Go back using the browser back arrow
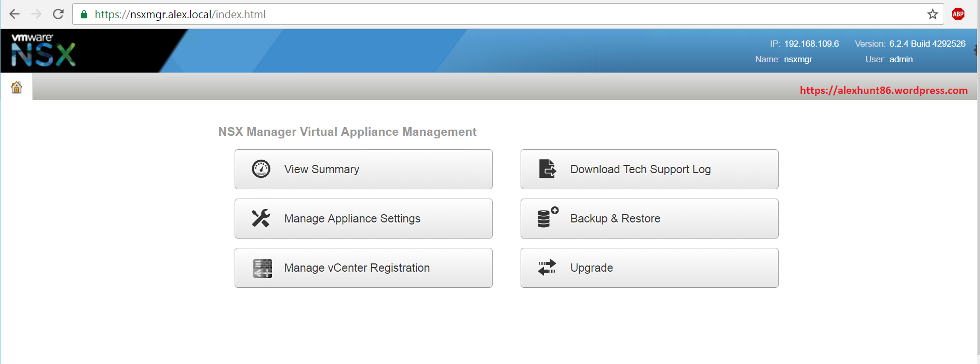Screen dimensions: 980x364 coord(15,14)
